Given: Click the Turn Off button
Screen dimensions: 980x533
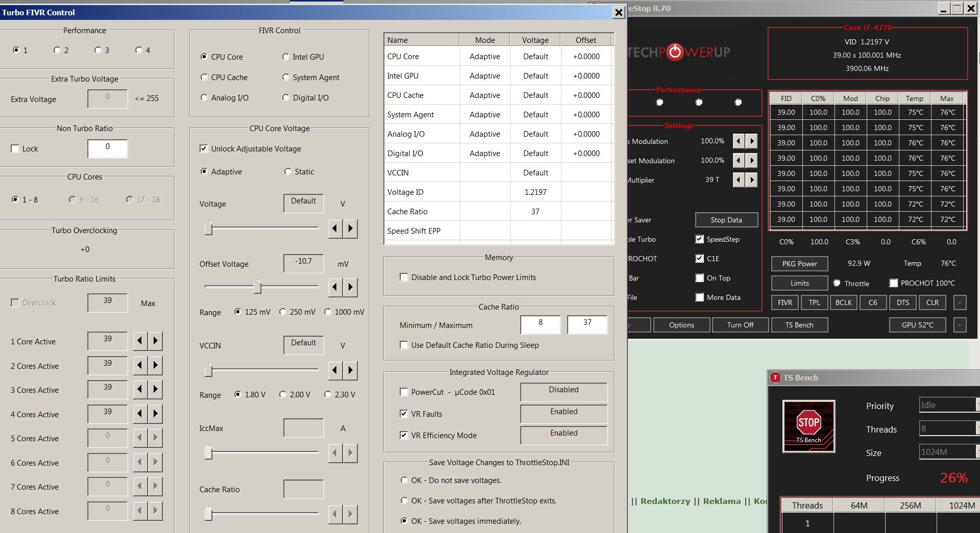Looking at the screenshot, I should pos(740,325).
